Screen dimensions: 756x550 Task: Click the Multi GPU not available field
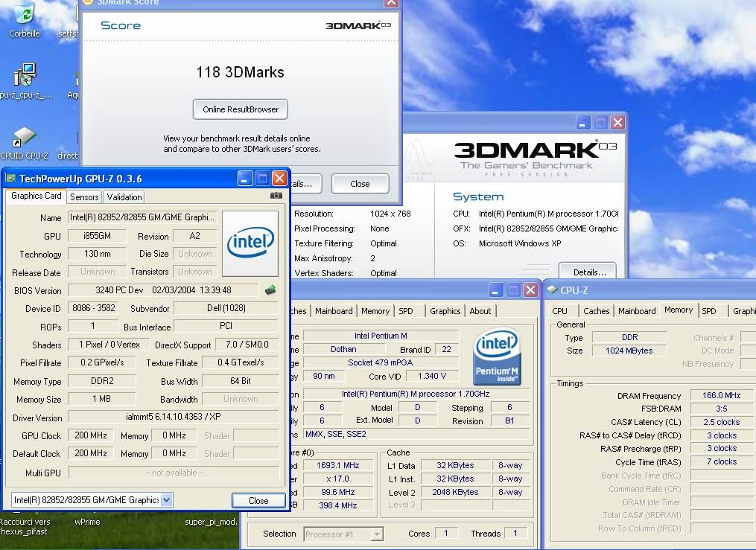click(x=174, y=473)
